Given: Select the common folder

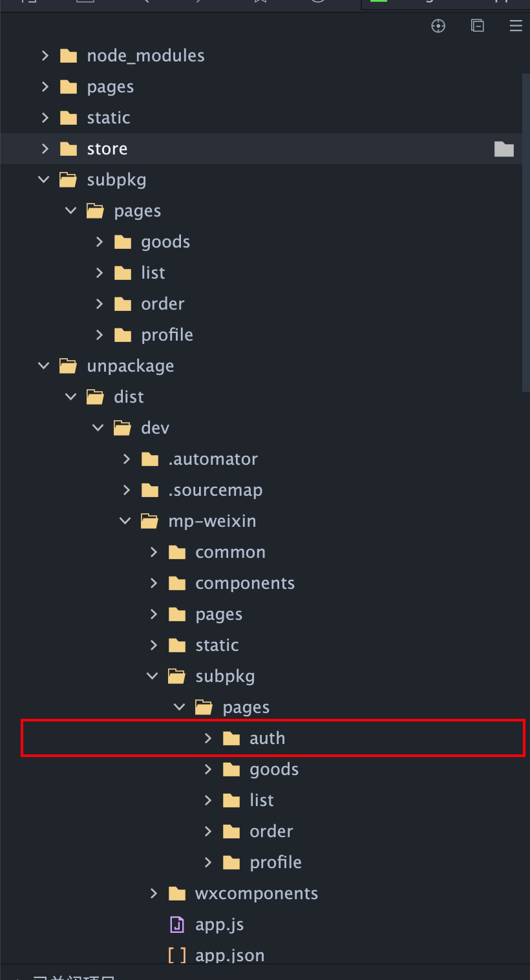Looking at the screenshot, I should [230, 552].
